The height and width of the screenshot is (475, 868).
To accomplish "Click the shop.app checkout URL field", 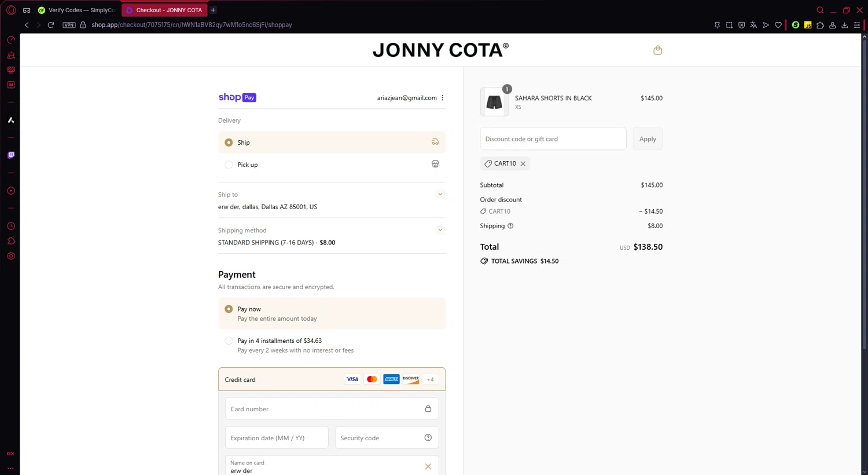I will point(192,25).
